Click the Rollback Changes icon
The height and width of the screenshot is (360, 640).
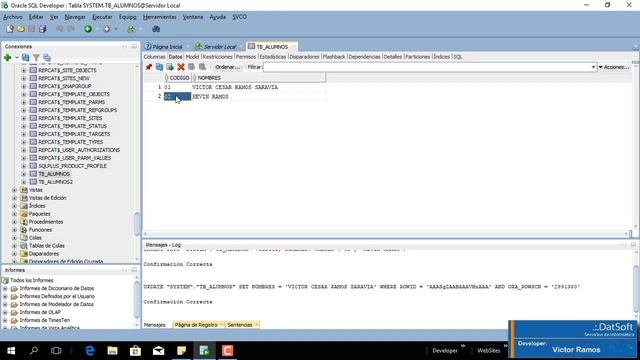(x=202, y=67)
